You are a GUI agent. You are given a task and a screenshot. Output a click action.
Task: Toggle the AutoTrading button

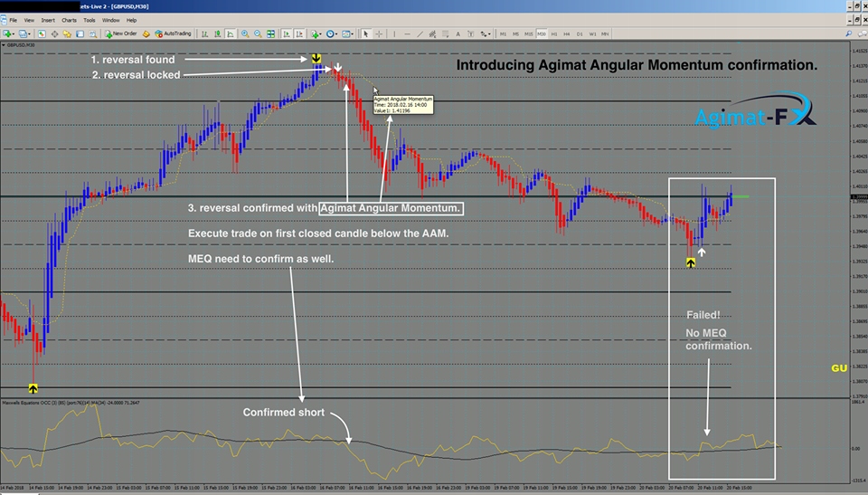point(173,33)
